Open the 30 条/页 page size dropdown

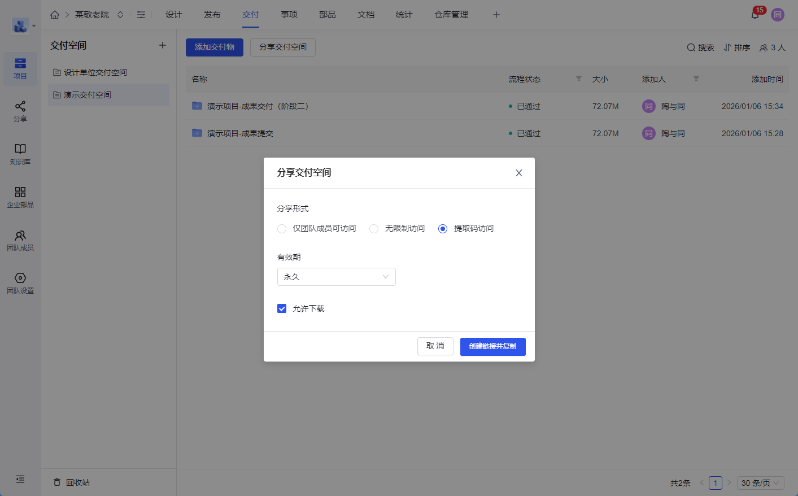click(x=761, y=483)
